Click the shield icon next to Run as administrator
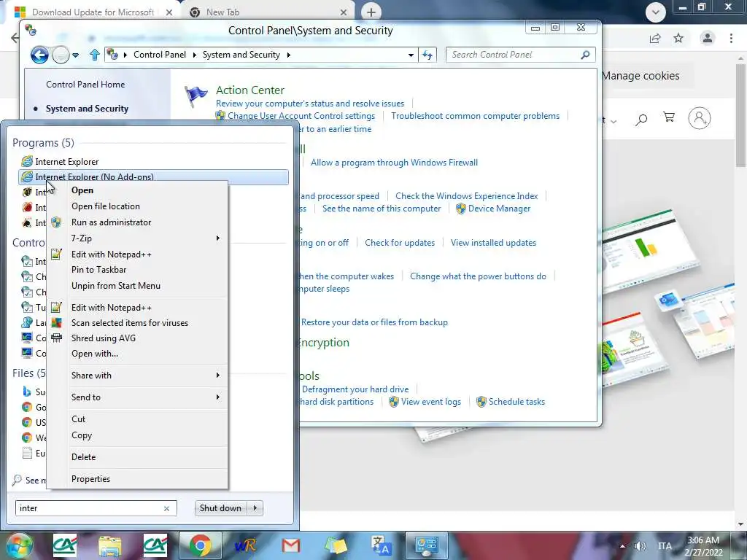The height and width of the screenshot is (560, 747). coord(56,222)
